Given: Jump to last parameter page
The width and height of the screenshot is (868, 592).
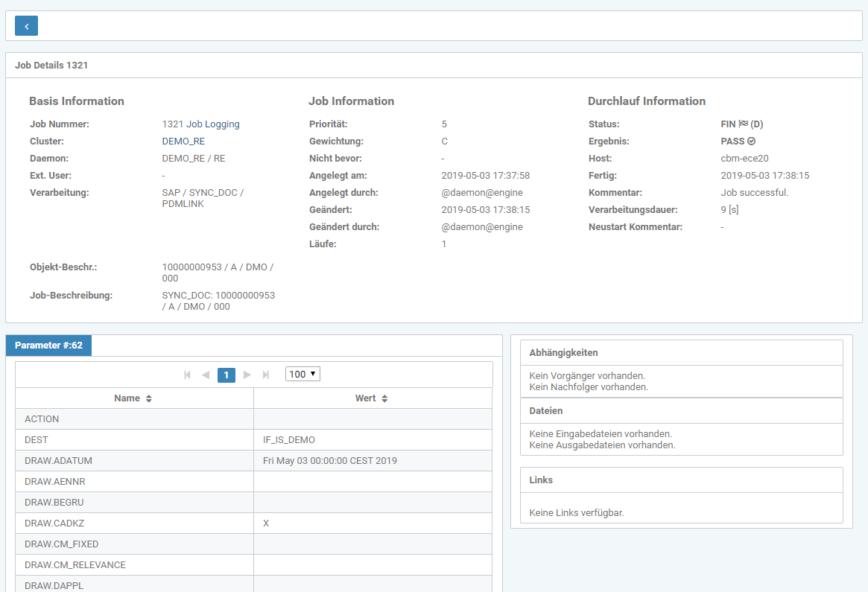Looking at the screenshot, I should click(266, 375).
